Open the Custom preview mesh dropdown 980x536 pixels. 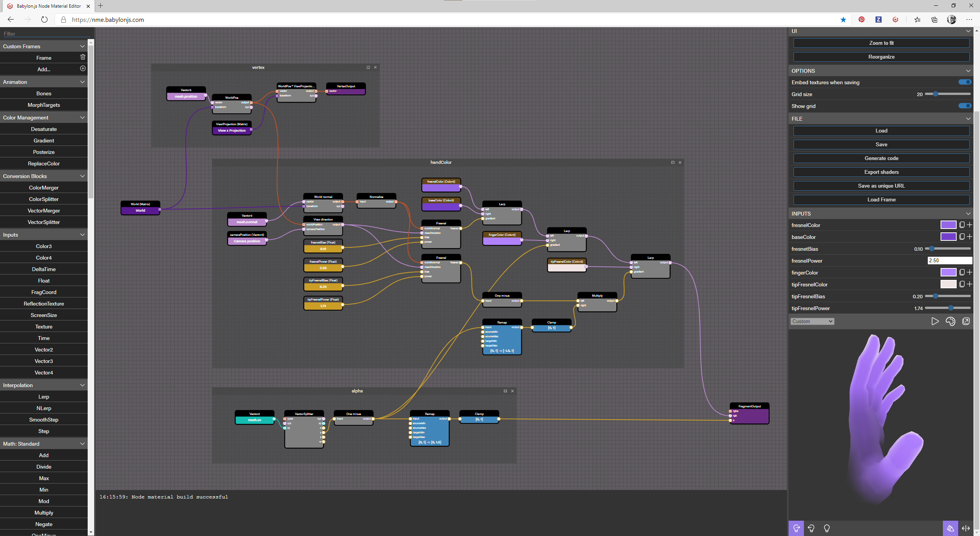click(x=812, y=321)
